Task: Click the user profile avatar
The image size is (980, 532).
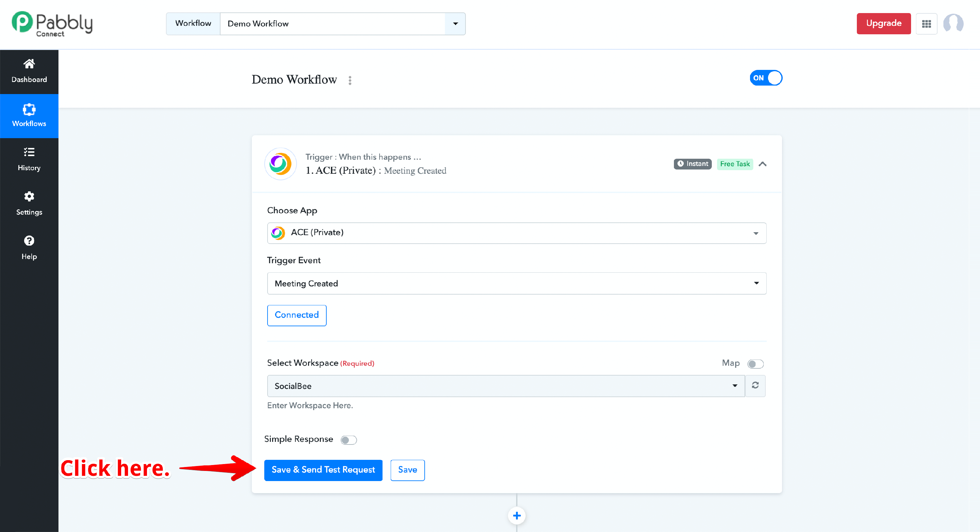Action: 953,24
